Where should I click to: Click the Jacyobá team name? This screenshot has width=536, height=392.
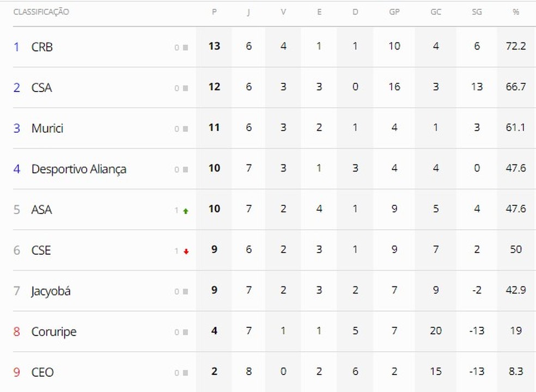[x=51, y=291]
